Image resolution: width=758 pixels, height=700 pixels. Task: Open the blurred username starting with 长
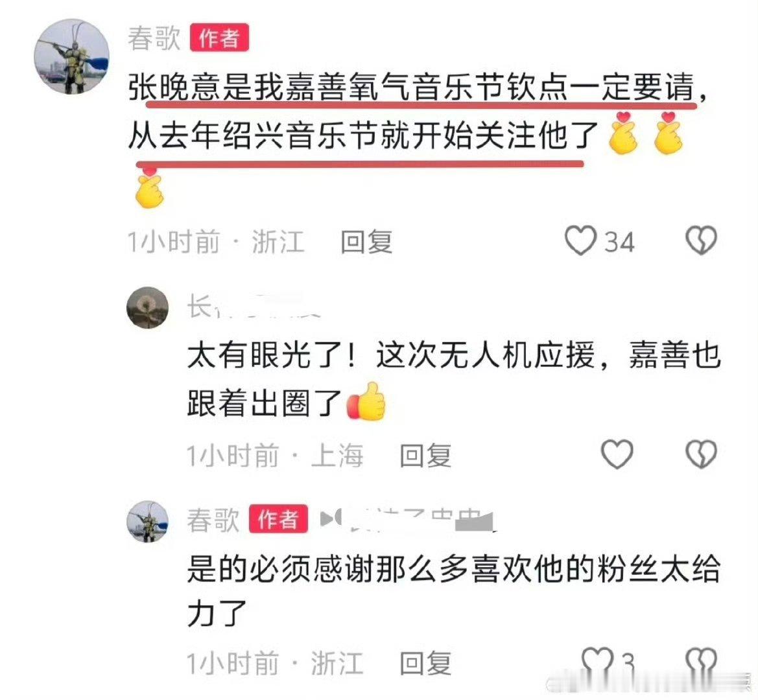pos(254,307)
